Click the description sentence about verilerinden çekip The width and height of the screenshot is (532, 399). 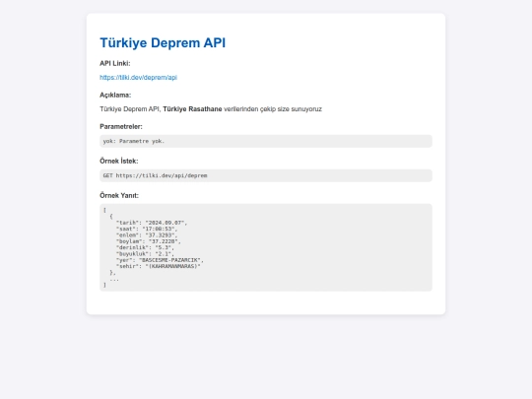click(211, 109)
